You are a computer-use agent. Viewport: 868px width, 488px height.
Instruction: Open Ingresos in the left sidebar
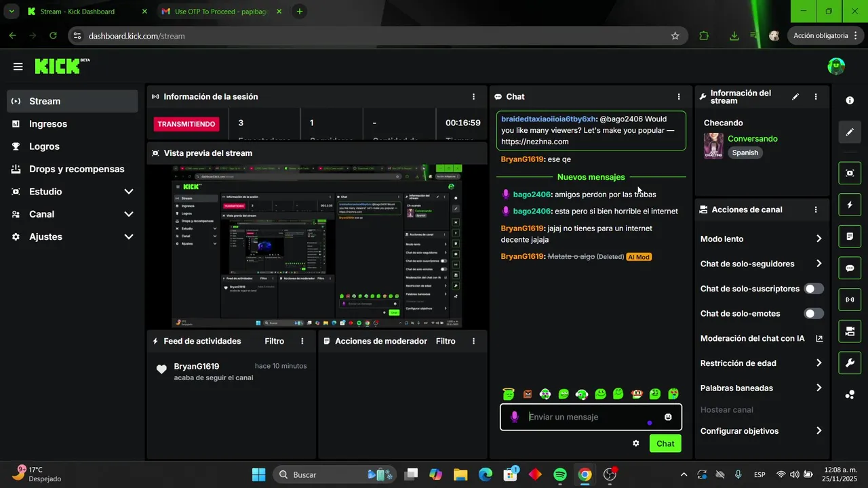(73, 124)
